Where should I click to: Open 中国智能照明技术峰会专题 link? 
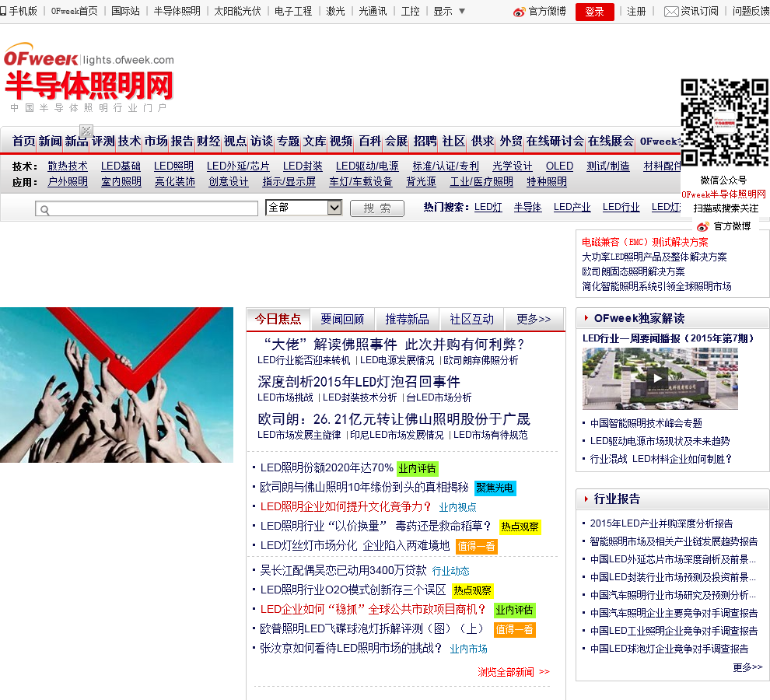[646, 423]
